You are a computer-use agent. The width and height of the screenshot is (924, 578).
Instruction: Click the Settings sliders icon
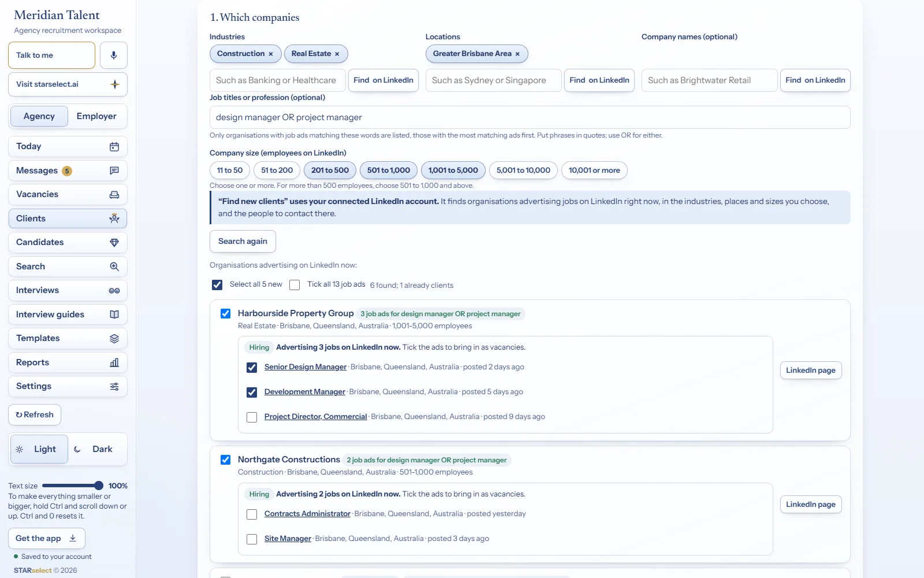(x=114, y=387)
